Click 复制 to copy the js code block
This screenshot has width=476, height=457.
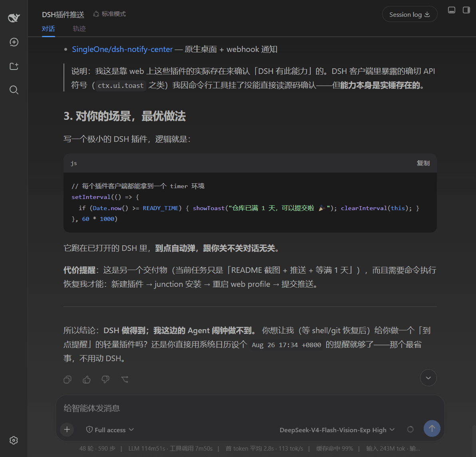(x=423, y=163)
